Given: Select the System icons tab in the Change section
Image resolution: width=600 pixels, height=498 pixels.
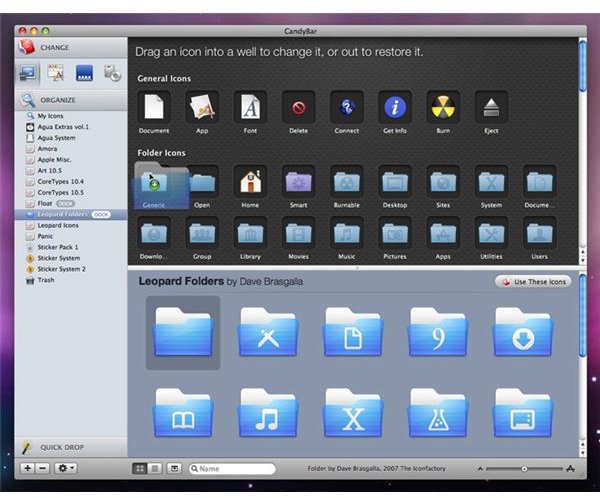Looking at the screenshot, I should (28, 73).
